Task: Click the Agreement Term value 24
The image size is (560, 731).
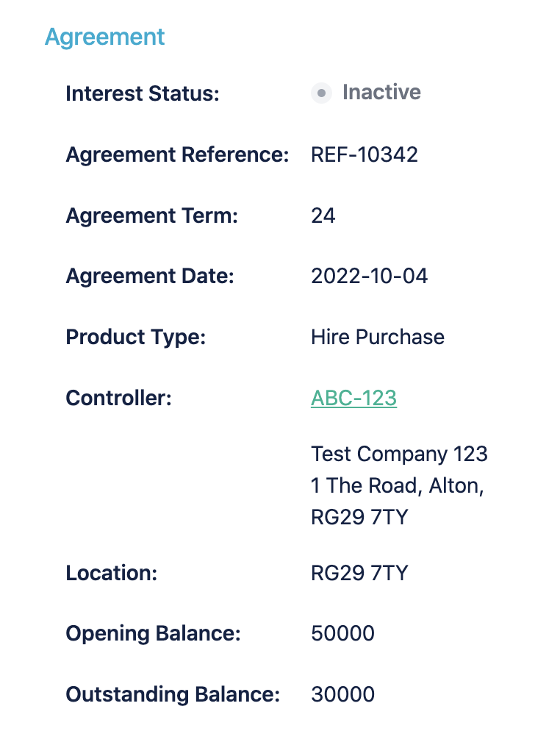Action: tap(323, 215)
